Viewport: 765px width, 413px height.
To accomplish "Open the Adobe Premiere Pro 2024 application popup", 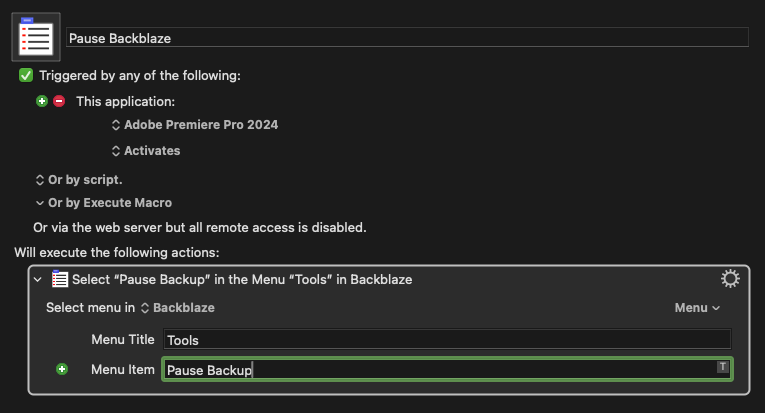I will coord(194,125).
